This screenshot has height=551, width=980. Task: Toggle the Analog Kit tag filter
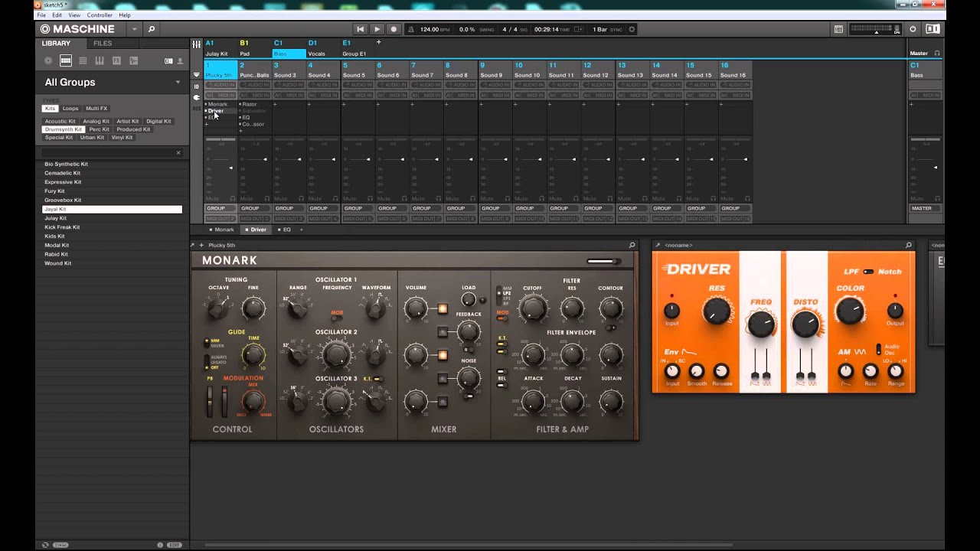(x=96, y=121)
